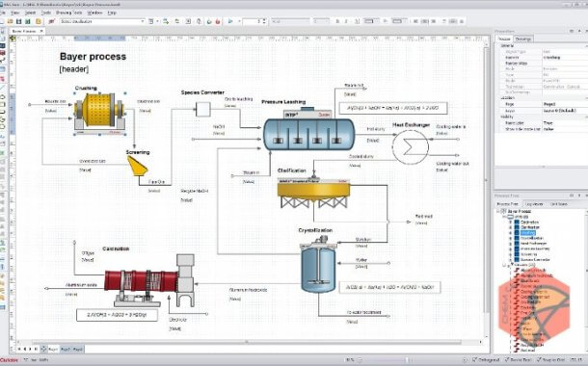Click the Calcination rotary kiln icon
Screen dimensions: 588x366
click(149, 280)
